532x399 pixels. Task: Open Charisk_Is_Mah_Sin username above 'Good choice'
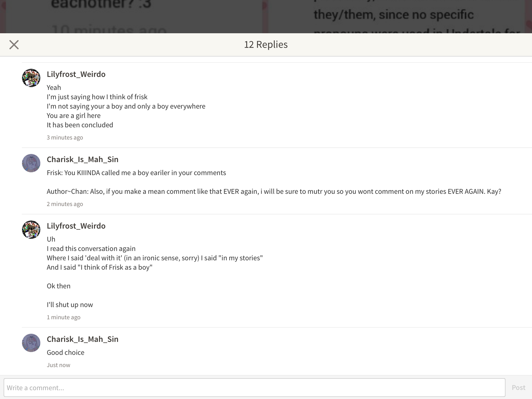pos(82,339)
